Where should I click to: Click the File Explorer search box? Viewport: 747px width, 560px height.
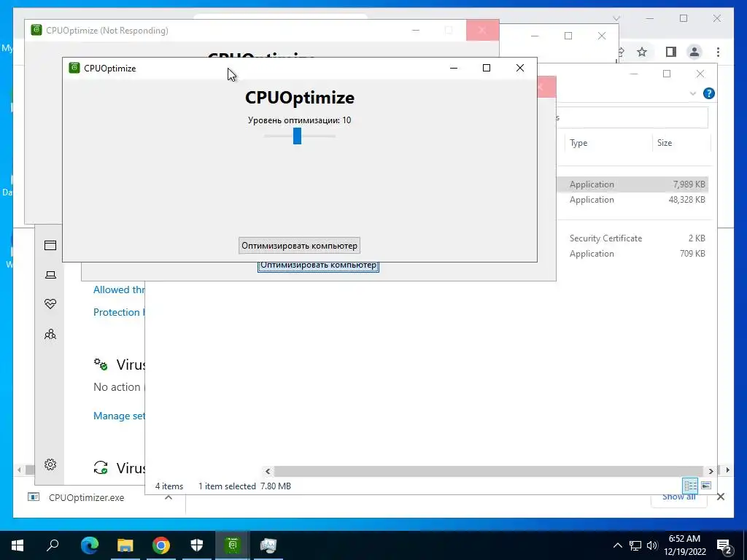click(632, 117)
